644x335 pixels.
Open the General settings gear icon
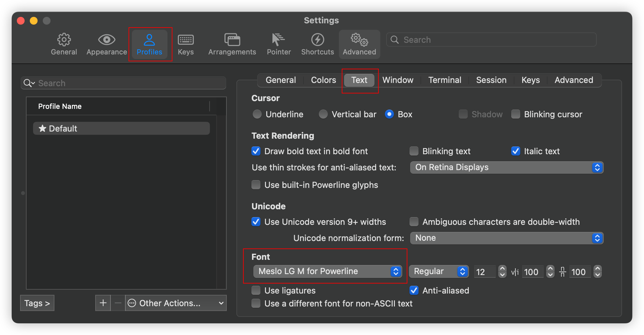64,40
